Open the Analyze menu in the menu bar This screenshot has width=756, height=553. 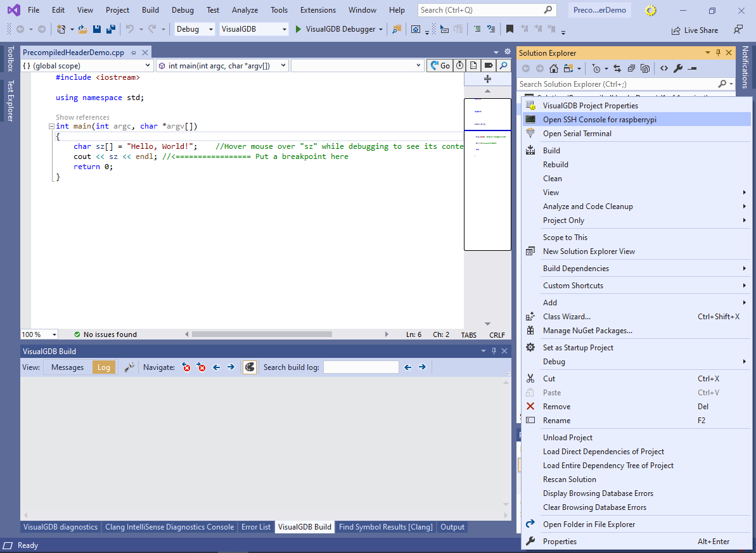[245, 10]
